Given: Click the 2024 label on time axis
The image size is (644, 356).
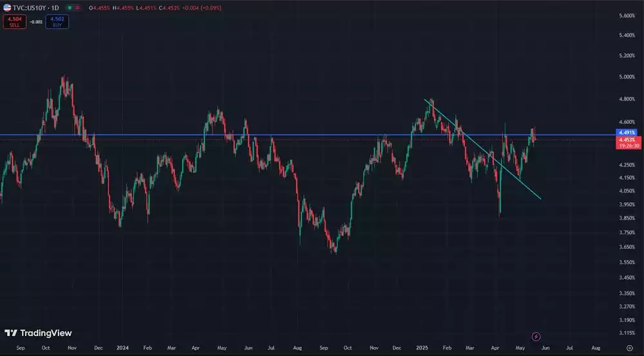Looking at the screenshot, I should point(122,348).
